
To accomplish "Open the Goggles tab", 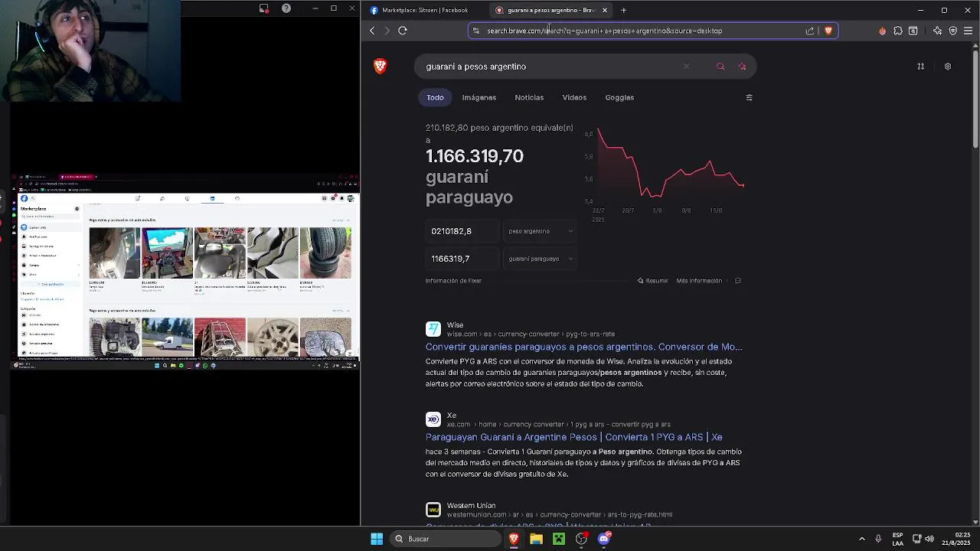I will [x=619, y=97].
